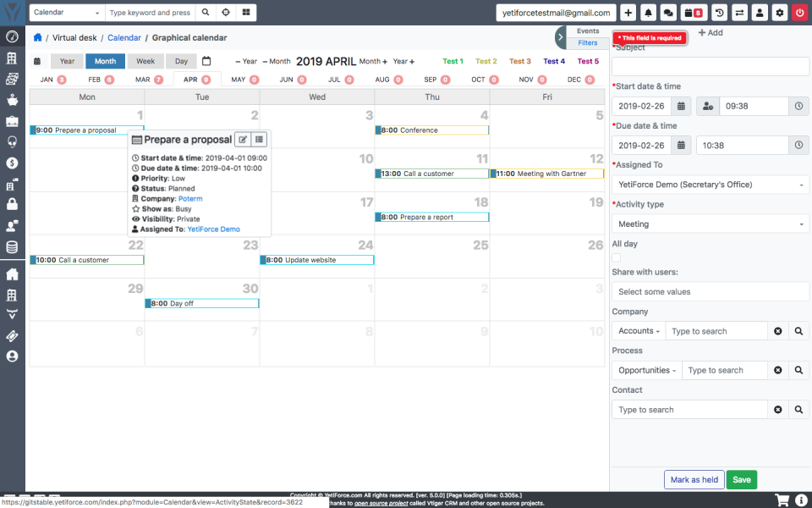Switch to the Test 4 calendar tab
The height and width of the screenshot is (508, 812).
click(553, 61)
